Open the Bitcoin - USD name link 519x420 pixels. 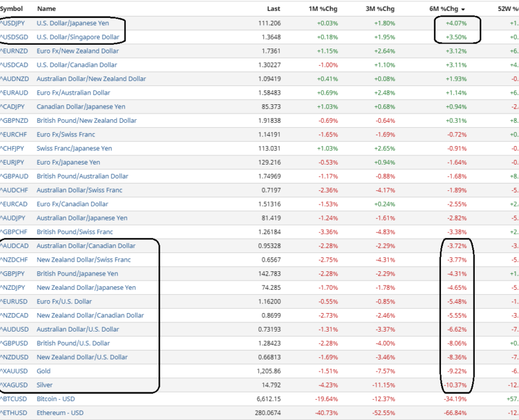[56, 399]
